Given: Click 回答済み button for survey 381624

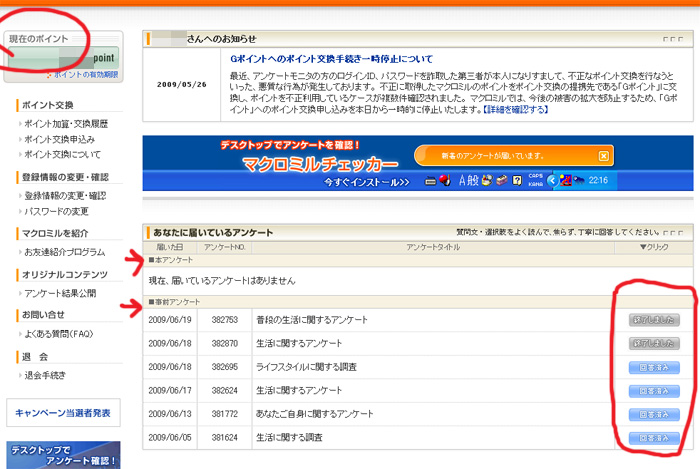Looking at the screenshot, I should tap(654, 438).
